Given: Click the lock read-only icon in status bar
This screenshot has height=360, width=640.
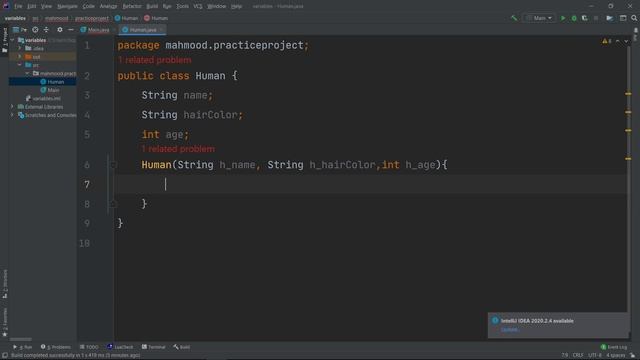Looking at the screenshot, I should (632, 356).
